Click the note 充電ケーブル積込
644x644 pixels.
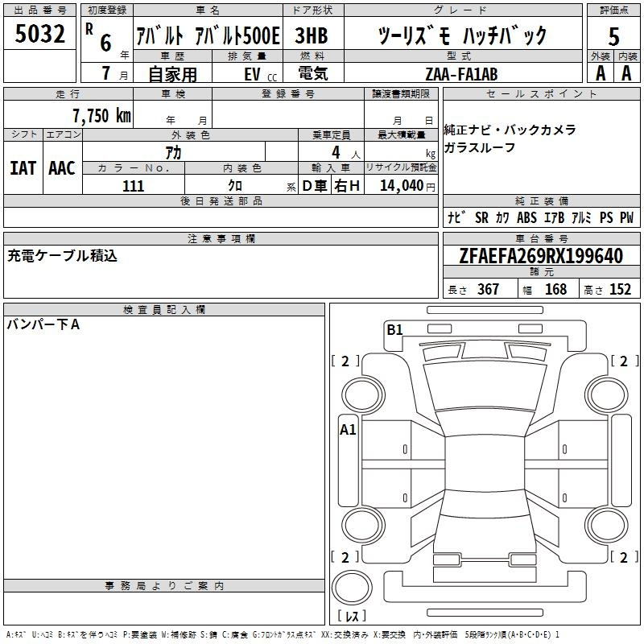[x=63, y=256]
